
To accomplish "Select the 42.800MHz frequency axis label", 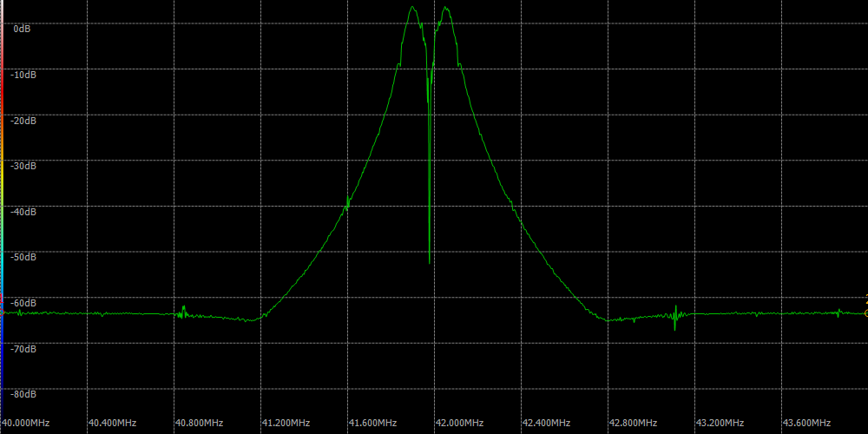I will [x=633, y=423].
